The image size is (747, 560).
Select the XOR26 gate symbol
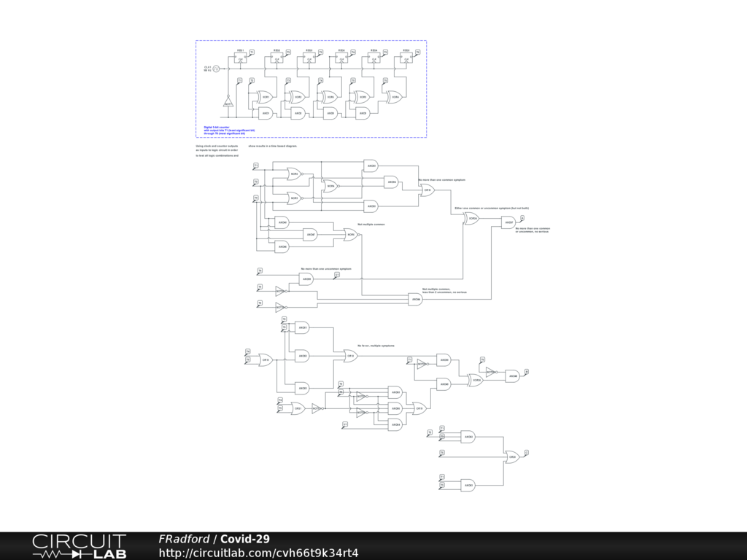tap(476, 380)
